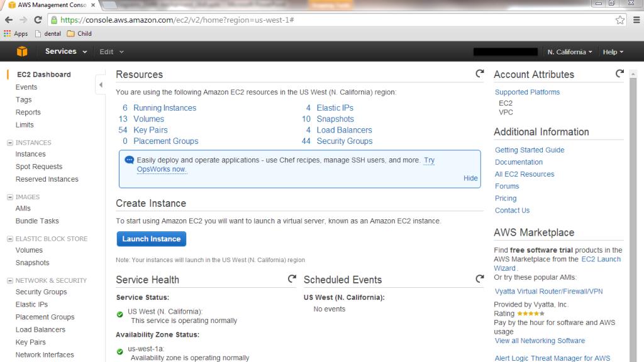Open Tags in the sidebar
The width and height of the screenshot is (644, 362).
click(x=23, y=100)
